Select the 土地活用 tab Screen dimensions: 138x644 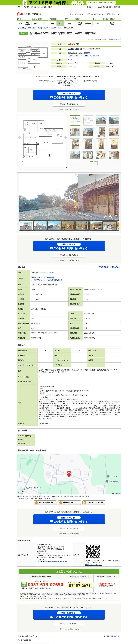pyautogui.click(x=88, y=24)
